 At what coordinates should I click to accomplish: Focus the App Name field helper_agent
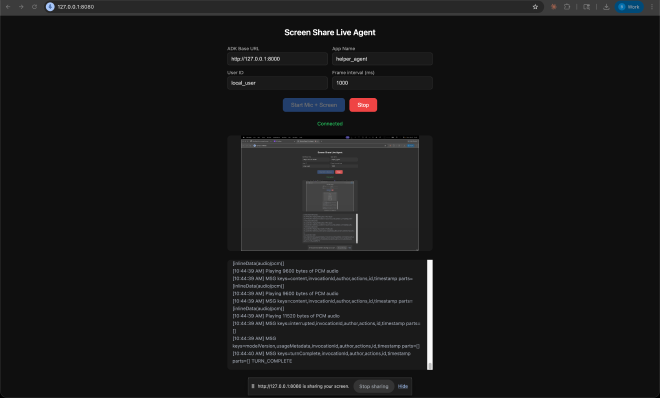tap(382, 59)
